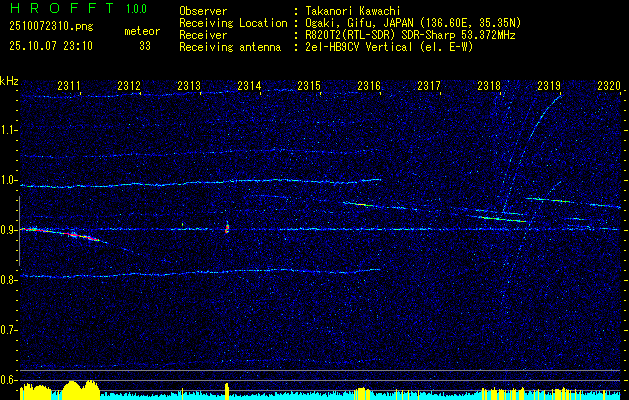Click the 2320 time marker
Viewport: 629px width, 400px height.
pos(609,85)
